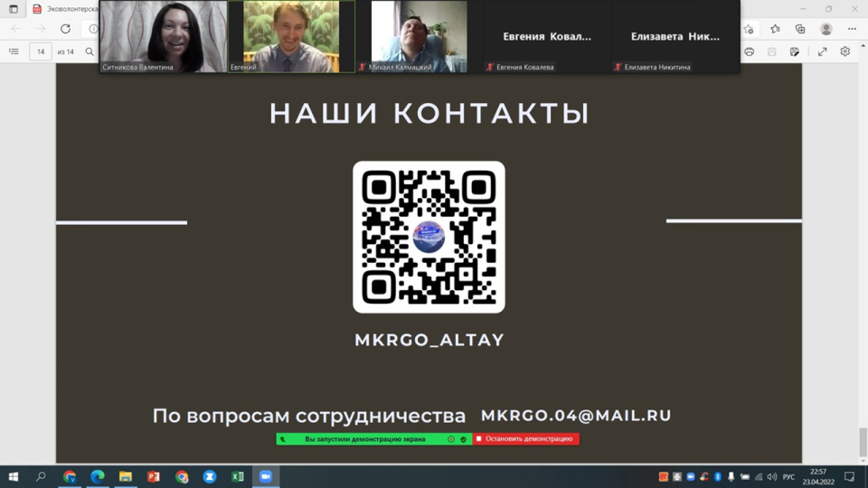Click microphone tray icon

731,476
